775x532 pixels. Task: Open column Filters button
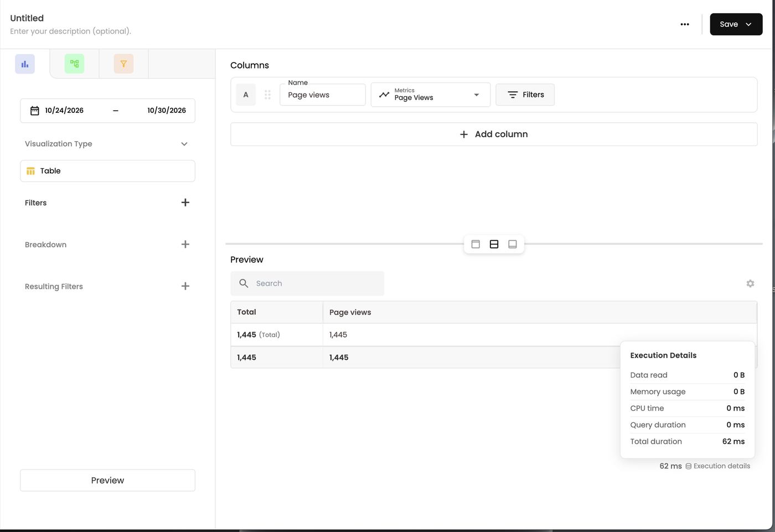tap(525, 95)
